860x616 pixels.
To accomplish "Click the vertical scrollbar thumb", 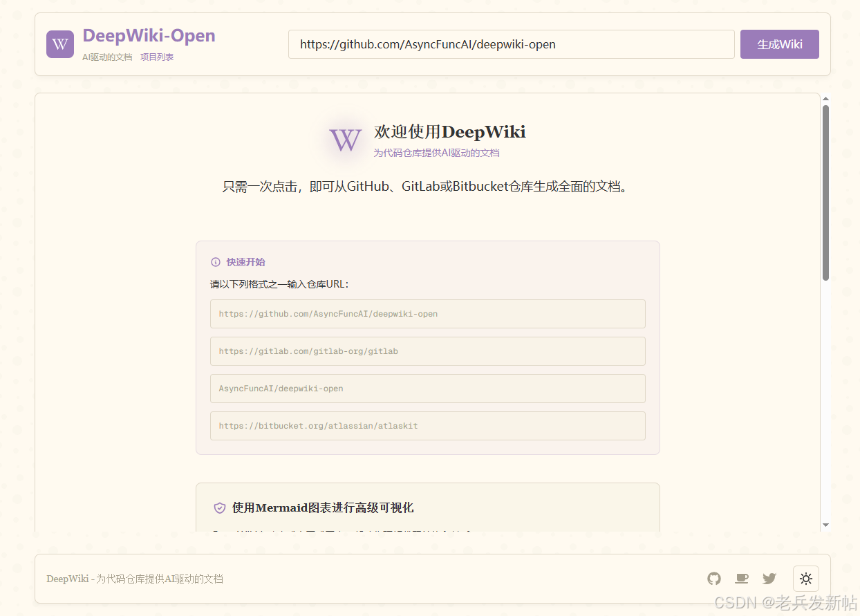I will click(x=825, y=193).
